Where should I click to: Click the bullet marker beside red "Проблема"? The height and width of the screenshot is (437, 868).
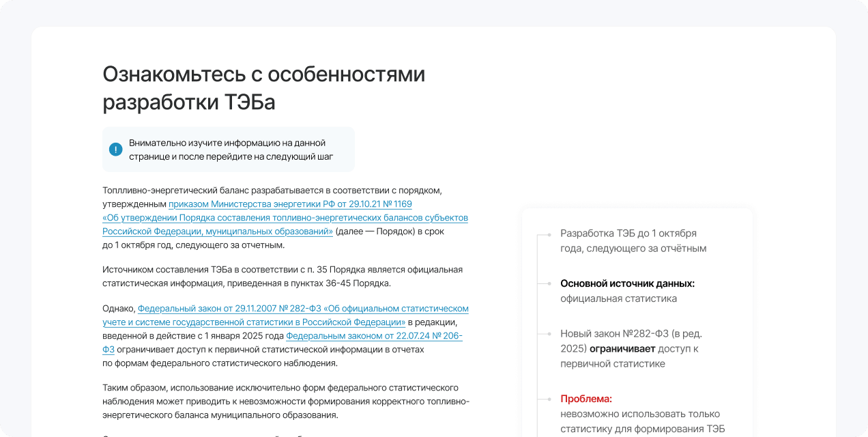tap(549, 399)
